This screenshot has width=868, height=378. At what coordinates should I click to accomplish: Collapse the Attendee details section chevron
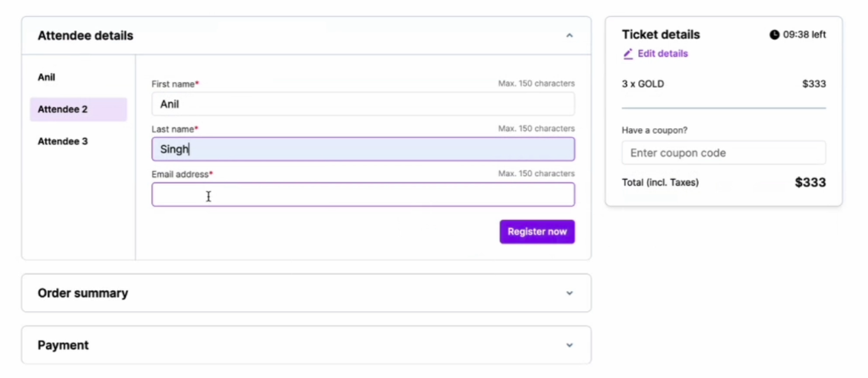click(569, 36)
